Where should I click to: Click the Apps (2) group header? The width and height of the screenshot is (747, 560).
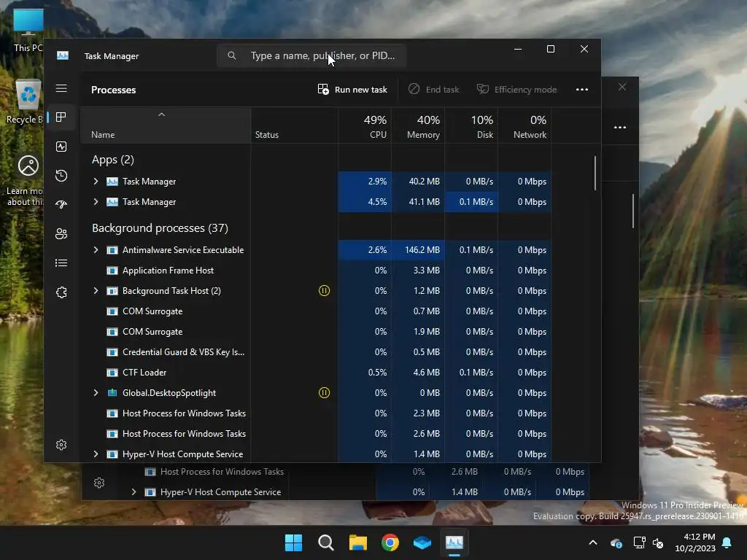click(x=113, y=160)
